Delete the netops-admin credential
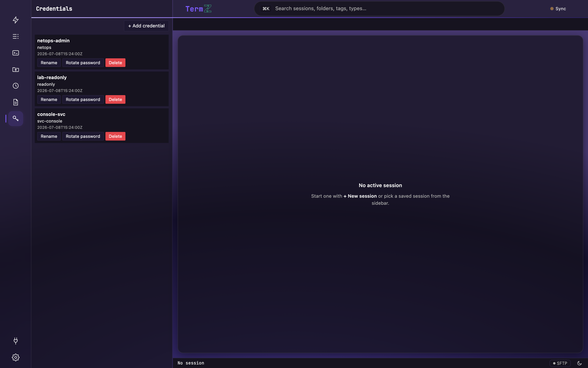The width and height of the screenshot is (588, 368). click(115, 63)
